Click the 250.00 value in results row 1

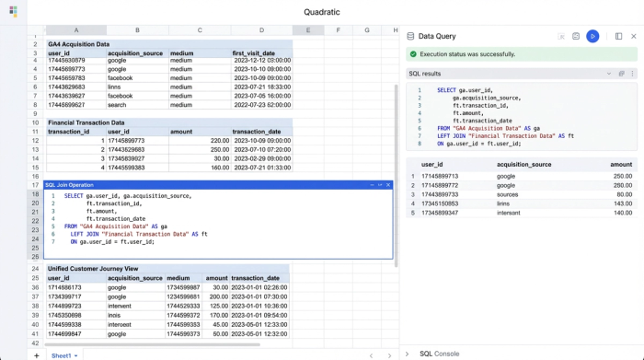[623, 176]
